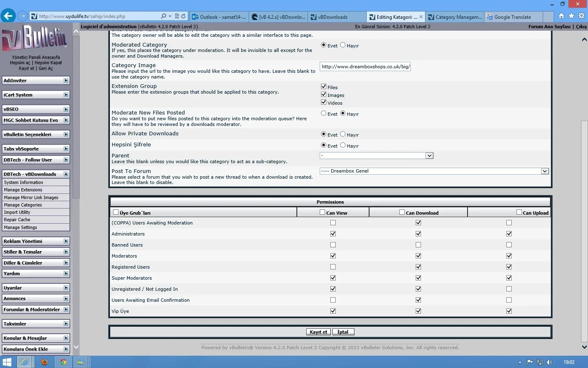Click the Hepsini Kapat link
Image resolution: width=588 pixels, height=368 pixels.
click(x=48, y=63)
